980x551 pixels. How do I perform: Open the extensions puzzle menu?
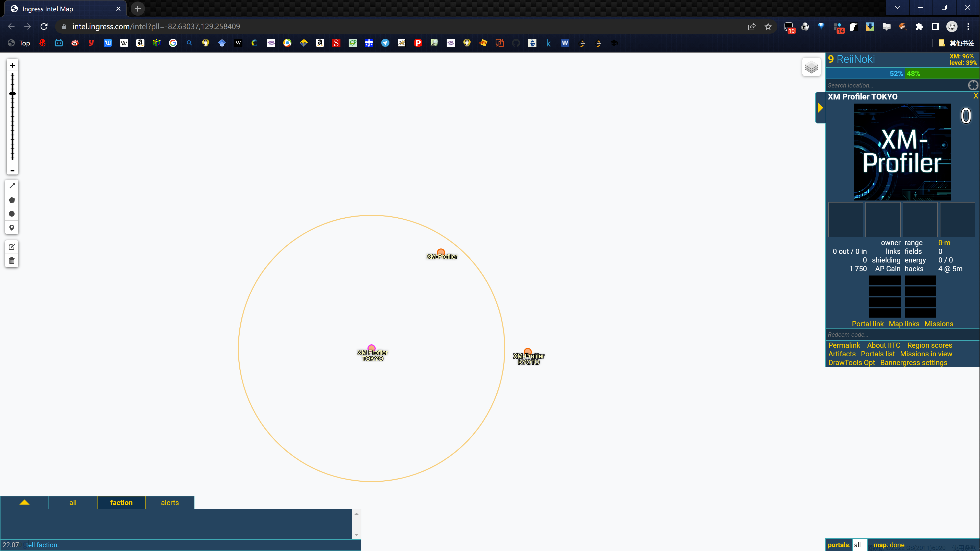pos(919,27)
